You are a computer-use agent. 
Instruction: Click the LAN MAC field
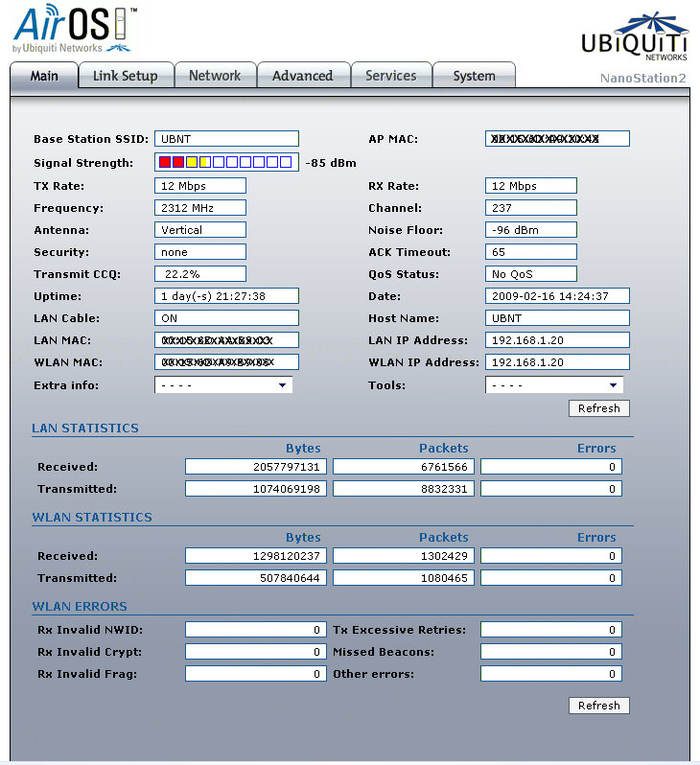point(226,340)
